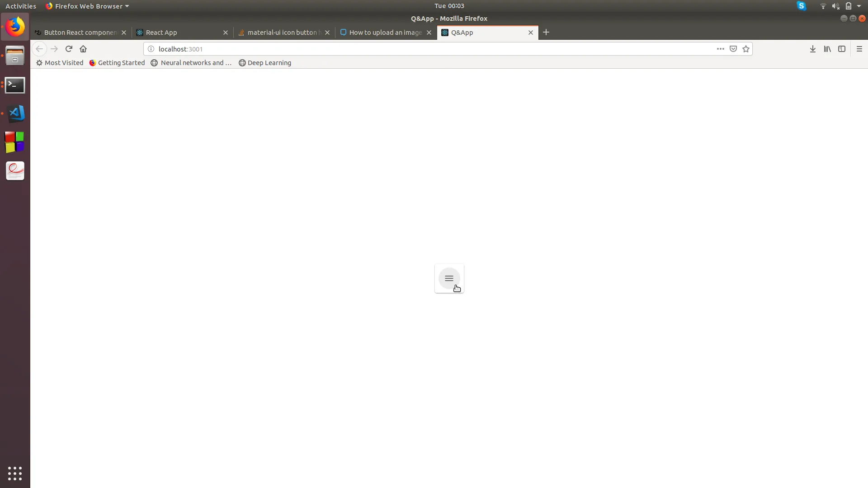Open Downloads panel
The image size is (868, 488).
812,49
